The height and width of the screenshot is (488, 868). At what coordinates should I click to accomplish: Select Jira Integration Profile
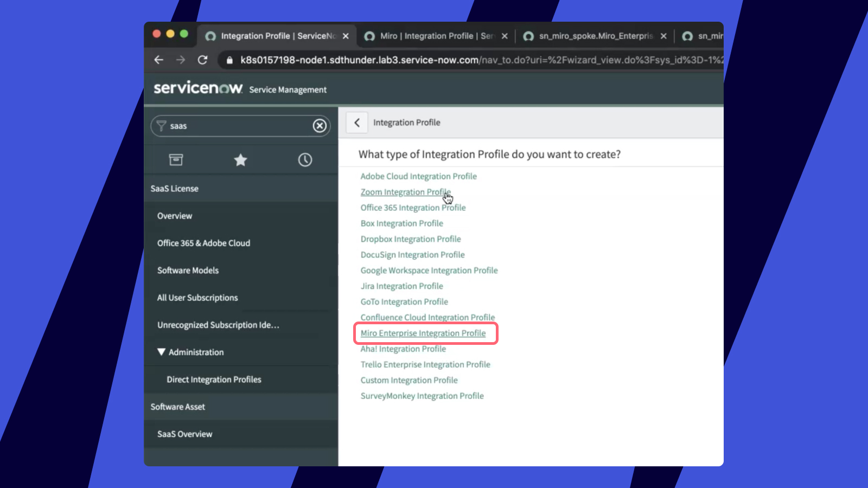(401, 286)
